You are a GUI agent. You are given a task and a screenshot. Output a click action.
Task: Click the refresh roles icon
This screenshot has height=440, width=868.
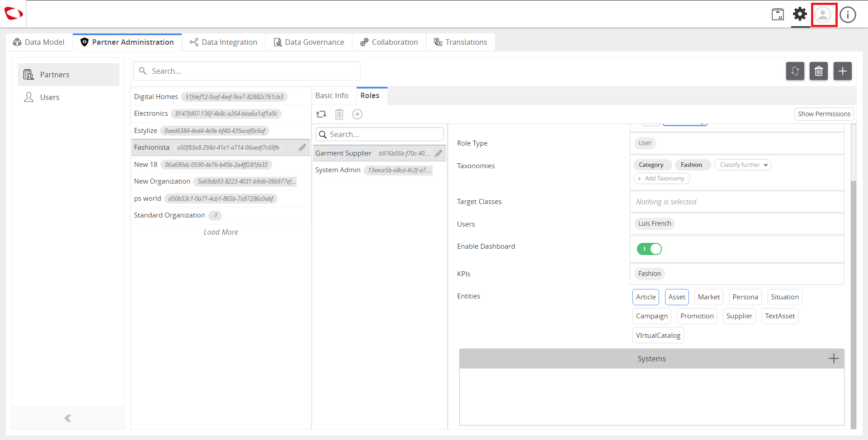click(x=321, y=114)
